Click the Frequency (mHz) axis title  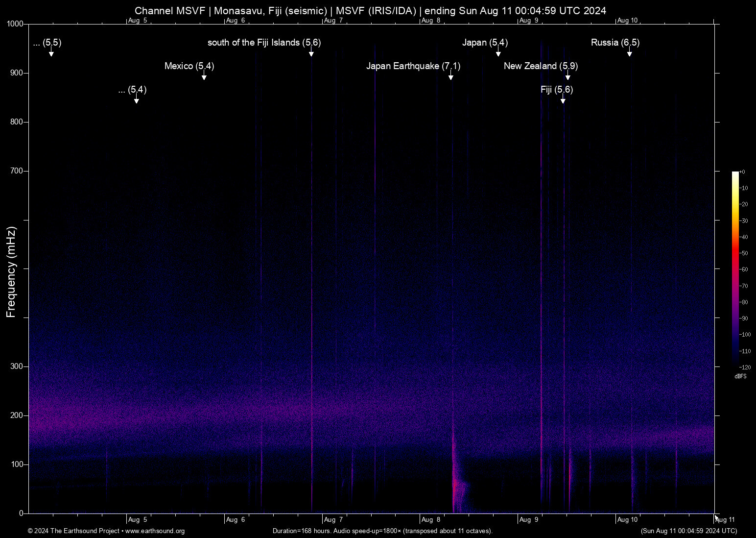pyautogui.click(x=11, y=272)
